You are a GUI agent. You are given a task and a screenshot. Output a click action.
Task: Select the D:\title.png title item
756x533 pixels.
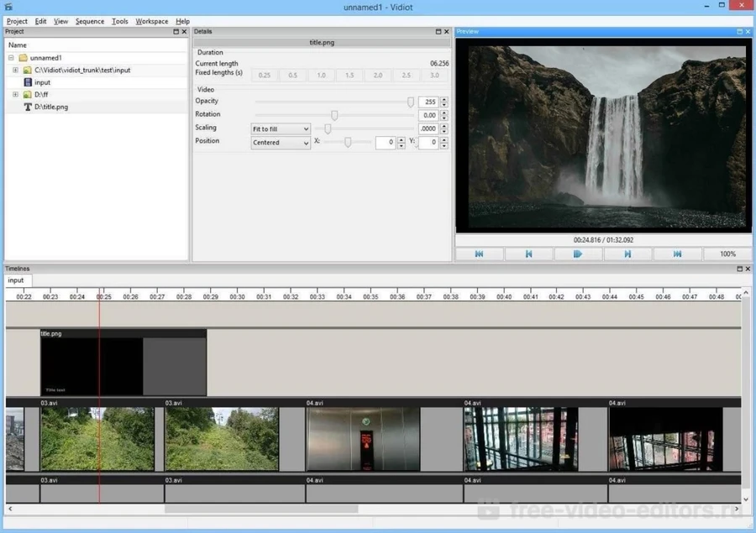(50, 107)
